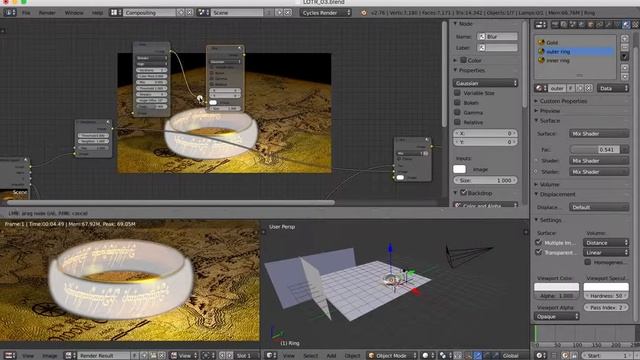Open the Window menu

[74, 13]
